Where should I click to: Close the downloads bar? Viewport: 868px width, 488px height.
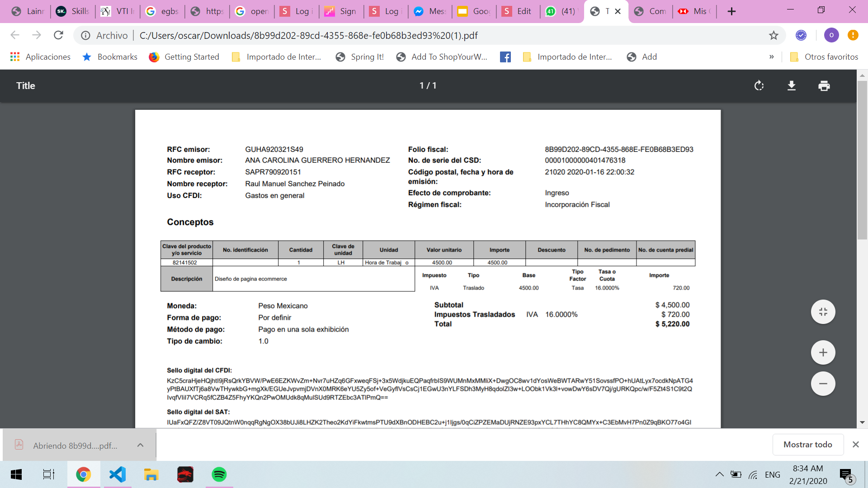[x=855, y=445]
